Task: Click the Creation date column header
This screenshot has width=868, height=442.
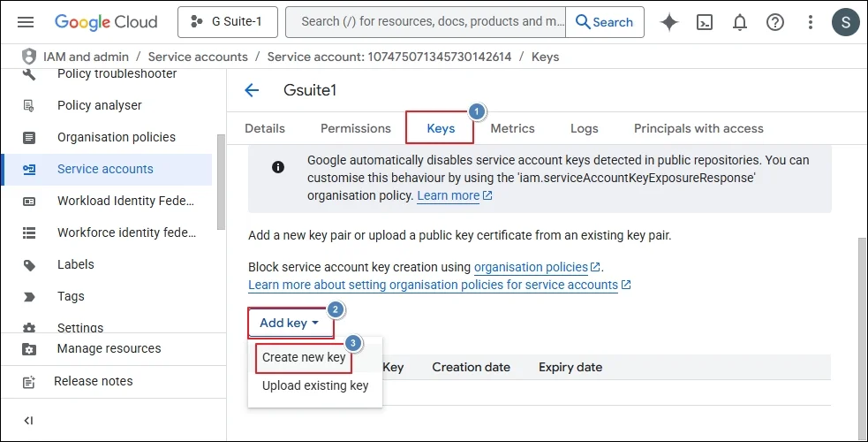Action: coord(472,367)
